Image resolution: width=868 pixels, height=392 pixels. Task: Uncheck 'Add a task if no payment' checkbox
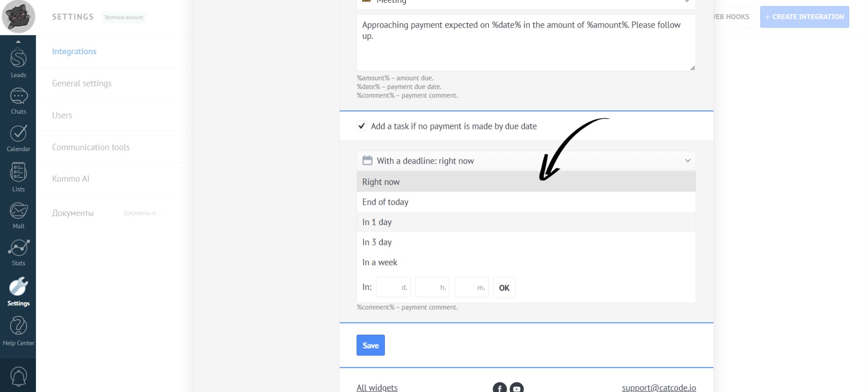coord(362,126)
